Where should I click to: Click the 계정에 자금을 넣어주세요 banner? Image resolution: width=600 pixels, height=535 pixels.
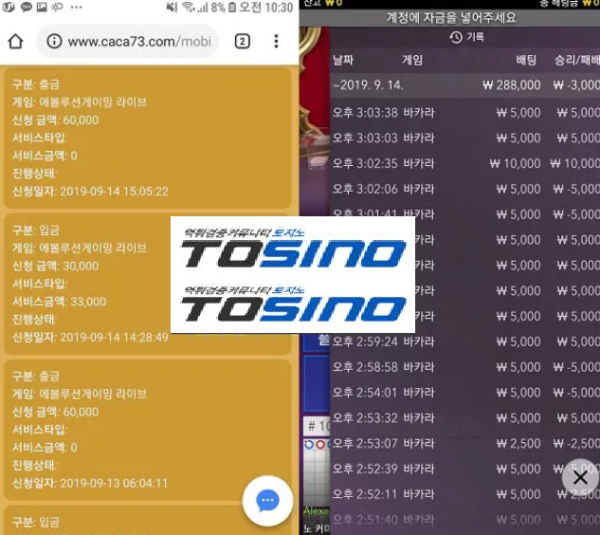(x=450, y=18)
